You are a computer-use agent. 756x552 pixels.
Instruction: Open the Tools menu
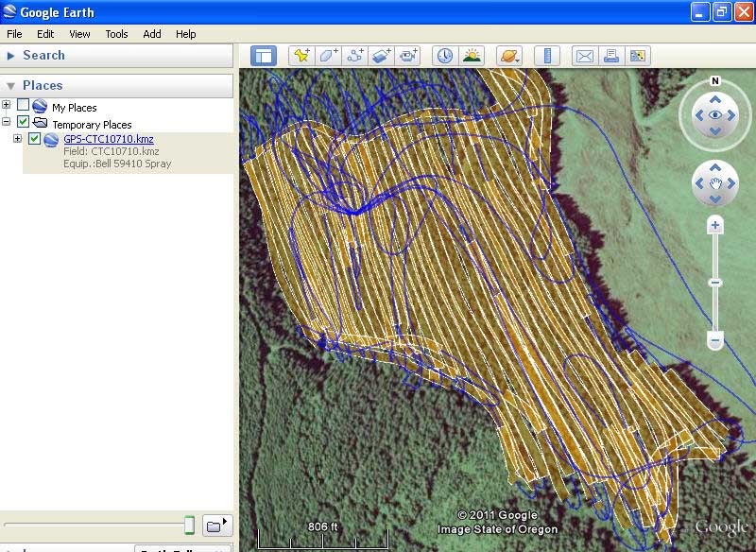click(x=116, y=34)
